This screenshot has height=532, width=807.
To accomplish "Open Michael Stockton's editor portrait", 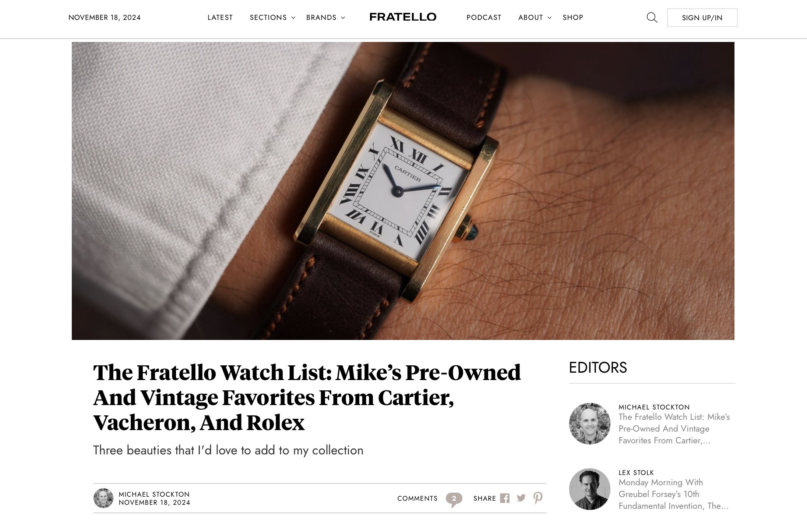I will [x=590, y=423].
